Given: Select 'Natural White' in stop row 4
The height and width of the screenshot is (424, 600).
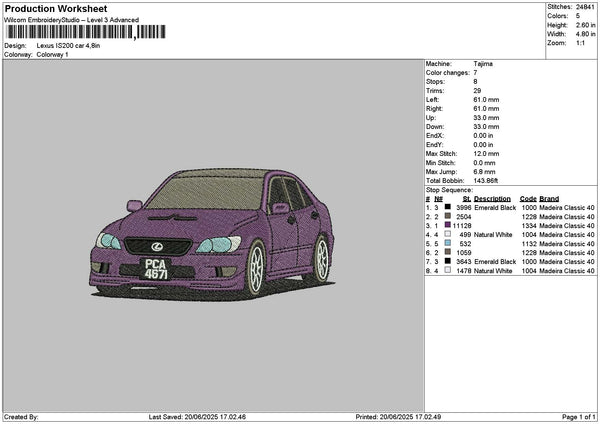Looking at the screenshot, I should click(493, 235).
